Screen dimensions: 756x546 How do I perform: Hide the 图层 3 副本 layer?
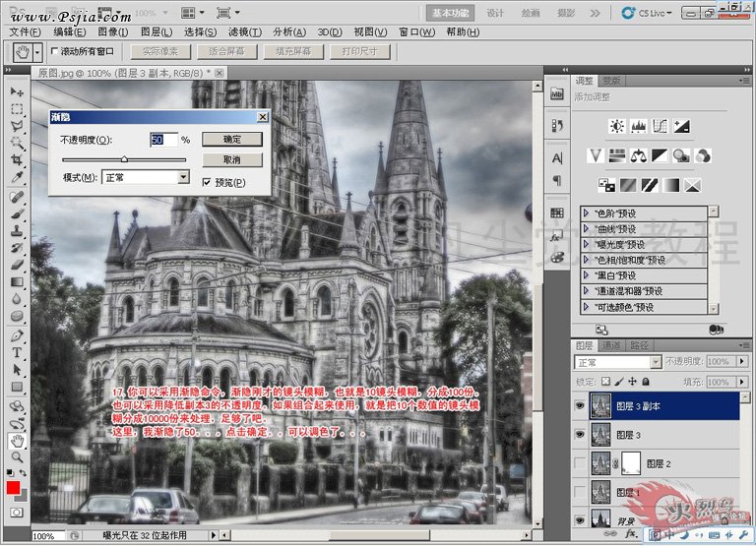click(x=580, y=406)
